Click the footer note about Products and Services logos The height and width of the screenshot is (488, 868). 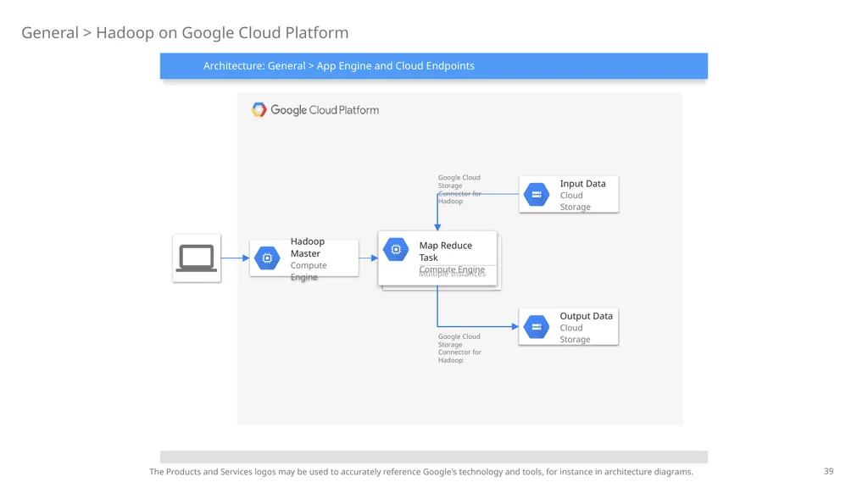pyautogui.click(x=421, y=472)
